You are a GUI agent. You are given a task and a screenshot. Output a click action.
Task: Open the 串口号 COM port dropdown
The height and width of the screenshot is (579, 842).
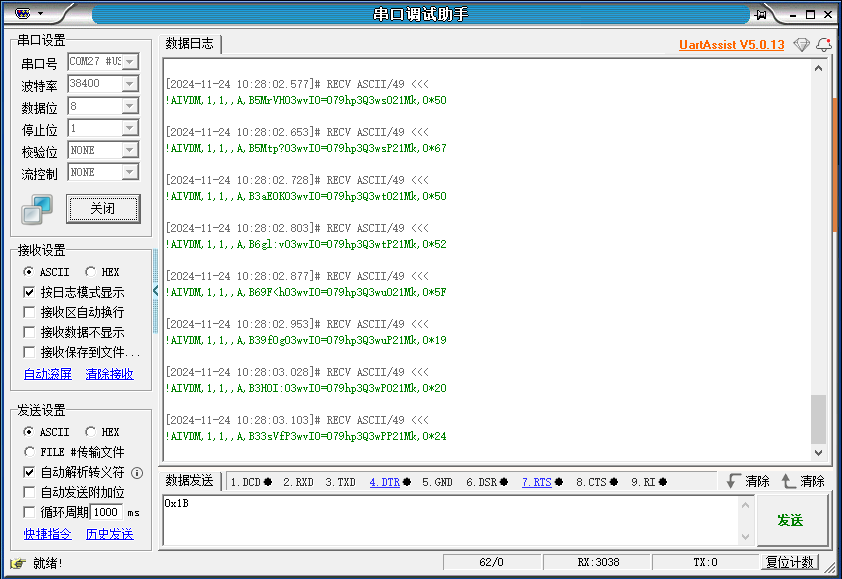[x=128, y=62]
